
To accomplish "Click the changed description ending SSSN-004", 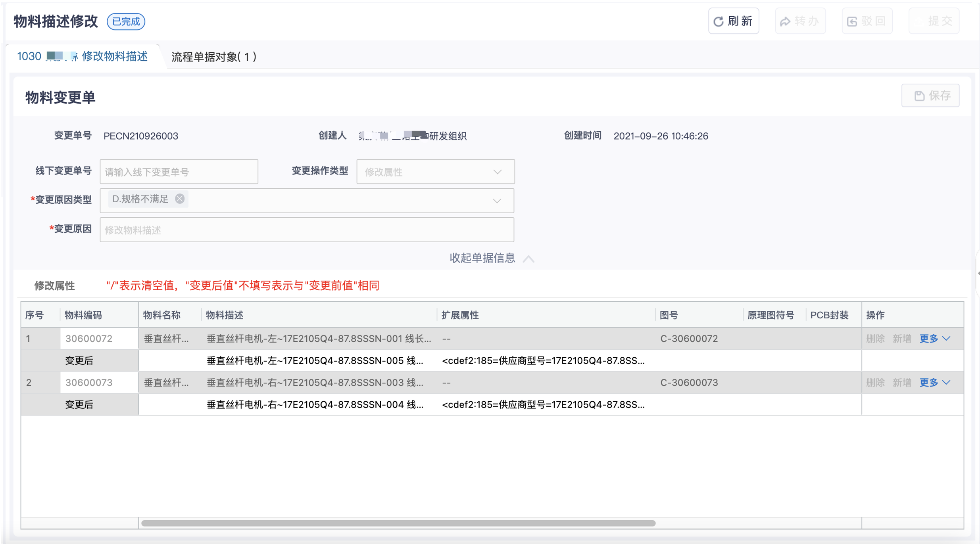I will pyautogui.click(x=315, y=405).
